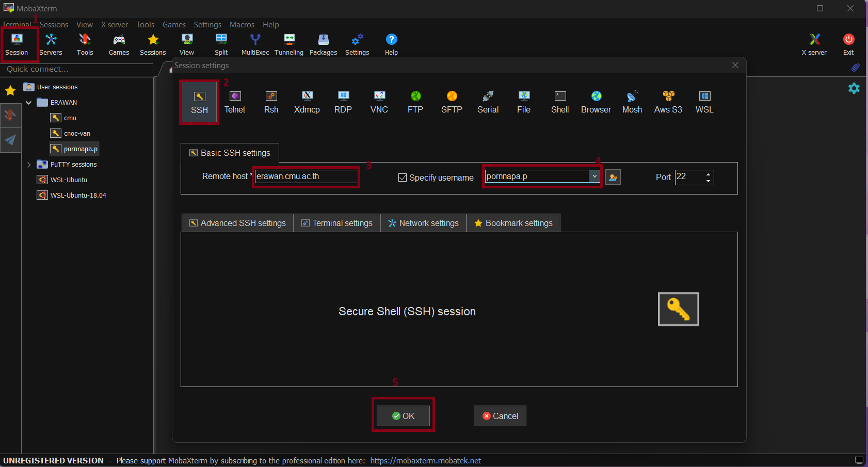868x467 pixels.
Task: Open the mobaxterm.mobatek.net link
Action: pyautogui.click(x=425, y=461)
